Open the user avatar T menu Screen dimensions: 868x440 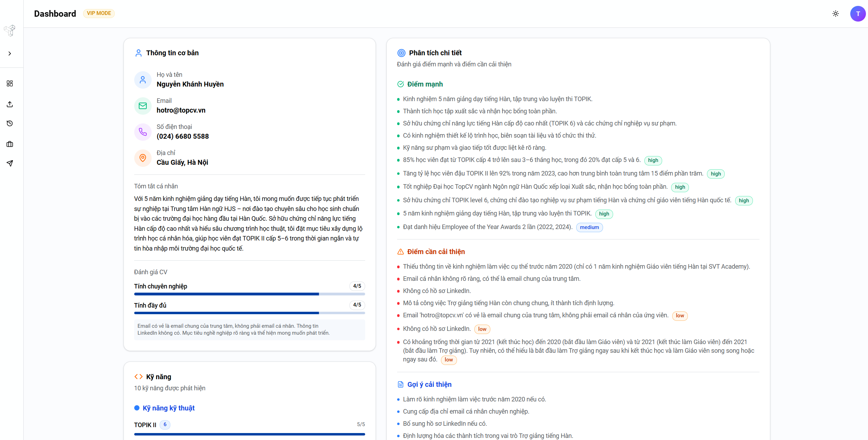858,14
